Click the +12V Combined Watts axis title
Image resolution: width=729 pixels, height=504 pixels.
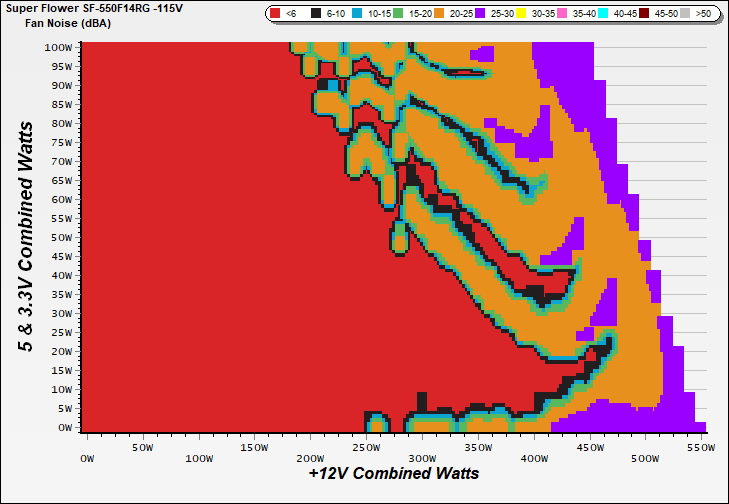click(393, 473)
